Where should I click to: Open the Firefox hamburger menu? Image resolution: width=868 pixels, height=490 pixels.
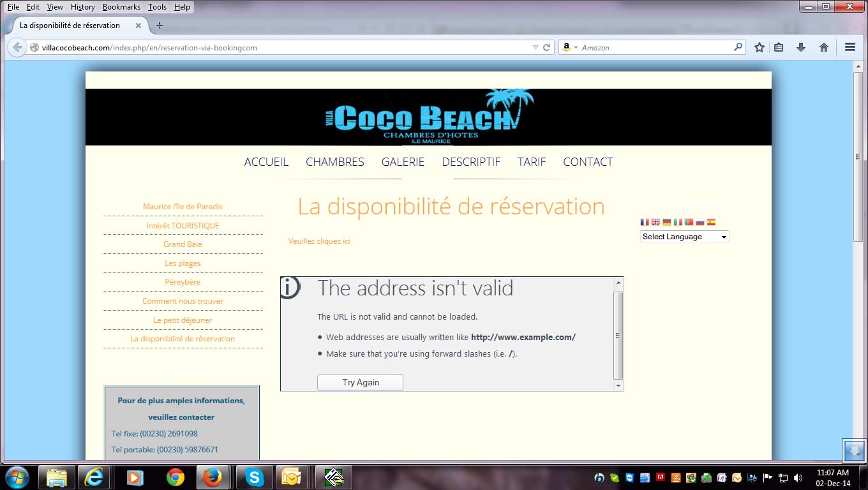click(x=849, y=47)
